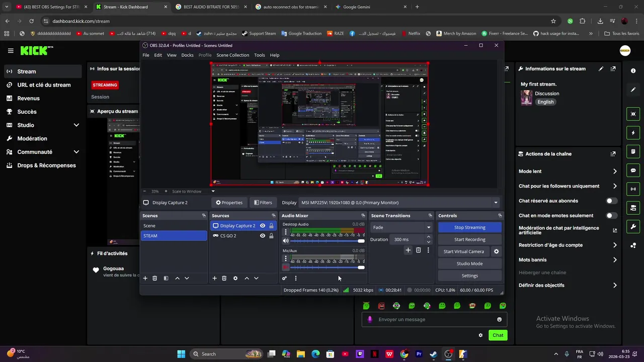The image size is (644, 362).
Task: Open Virtual Camera settings gear
Action: point(496,251)
